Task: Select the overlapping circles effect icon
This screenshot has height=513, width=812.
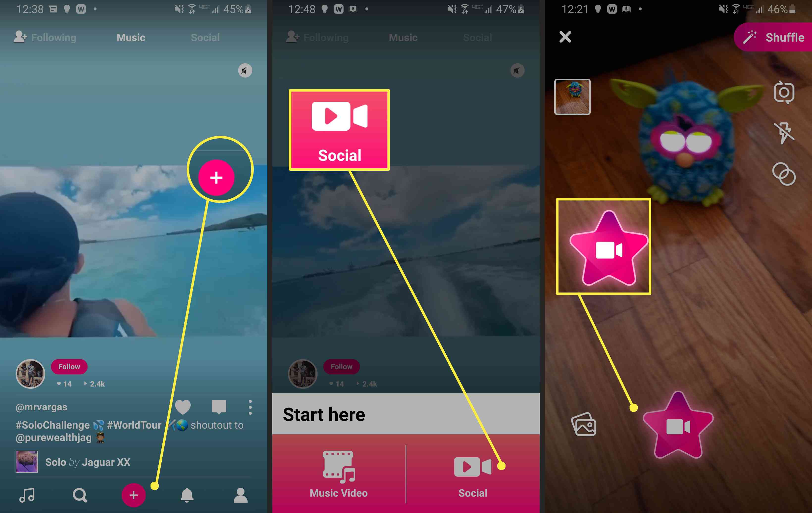Action: point(785,175)
